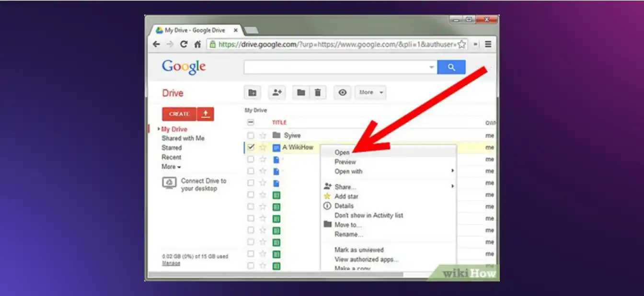The width and height of the screenshot is (644, 296).
Task: Tick the Syiwe folder checkbox
Action: coord(251,136)
